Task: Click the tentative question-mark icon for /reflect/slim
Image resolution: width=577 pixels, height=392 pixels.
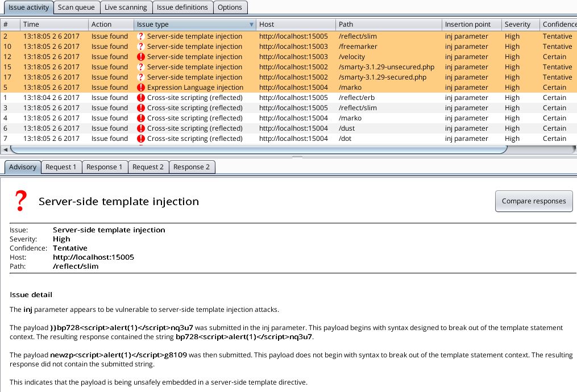Action: click(141, 36)
